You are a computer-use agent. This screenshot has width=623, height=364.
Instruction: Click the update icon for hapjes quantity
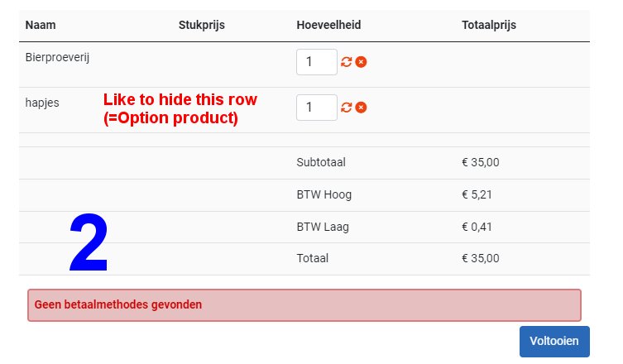[347, 108]
